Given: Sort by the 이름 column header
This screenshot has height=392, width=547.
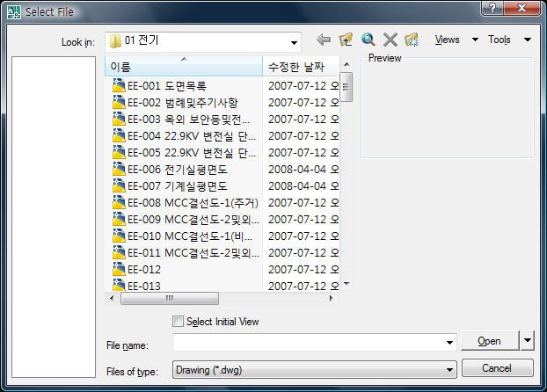Looking at the screenshot, I should (x=184, y=66).
